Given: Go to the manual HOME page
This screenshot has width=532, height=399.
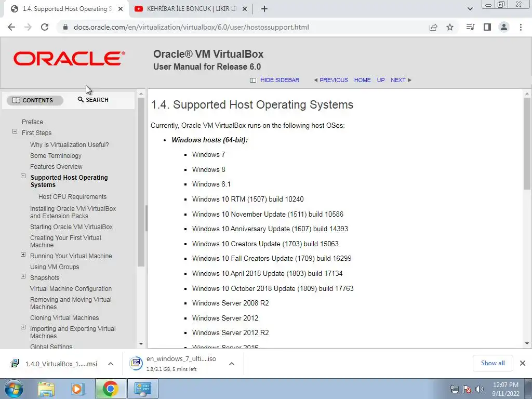Looking at the screenshot, I should pos(362,80).
